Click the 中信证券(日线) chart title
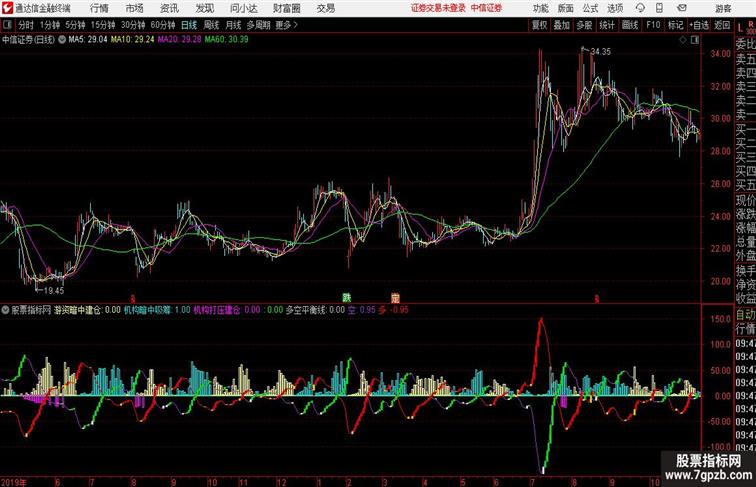The height and width of the screenshot is (487, 756). point(28,40)
